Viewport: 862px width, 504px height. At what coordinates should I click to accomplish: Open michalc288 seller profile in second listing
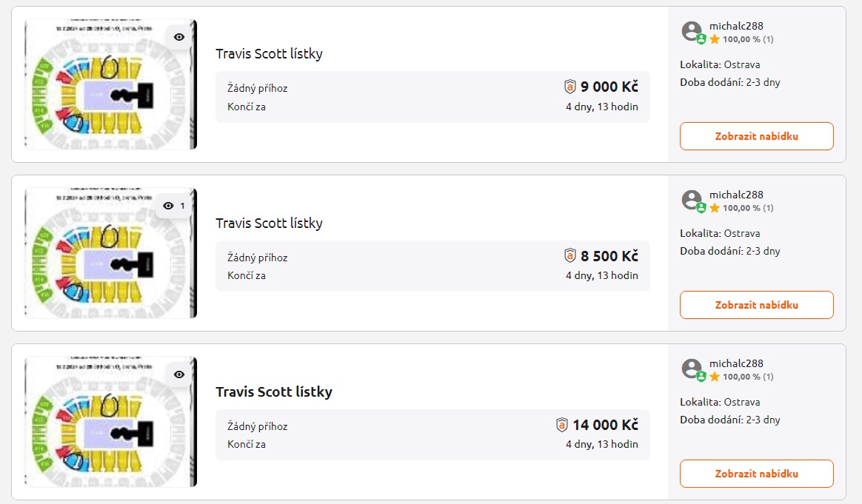[736, 195]
